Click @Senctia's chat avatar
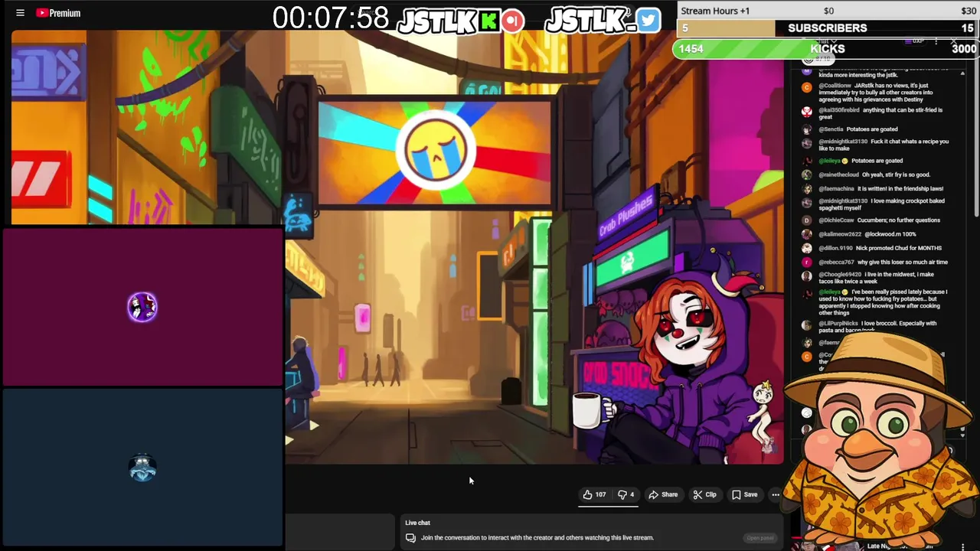 coord(806,129)
